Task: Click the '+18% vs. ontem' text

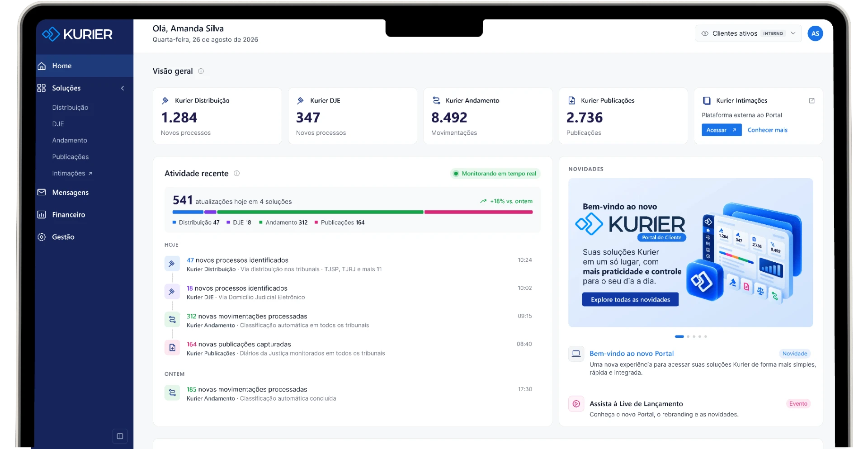Action: click(511, 201)
